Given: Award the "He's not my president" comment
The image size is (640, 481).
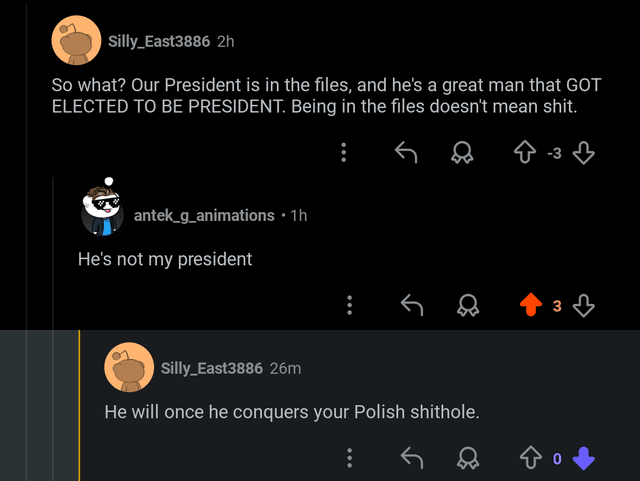Looking at the screenshot, I should tap(468, 305).
